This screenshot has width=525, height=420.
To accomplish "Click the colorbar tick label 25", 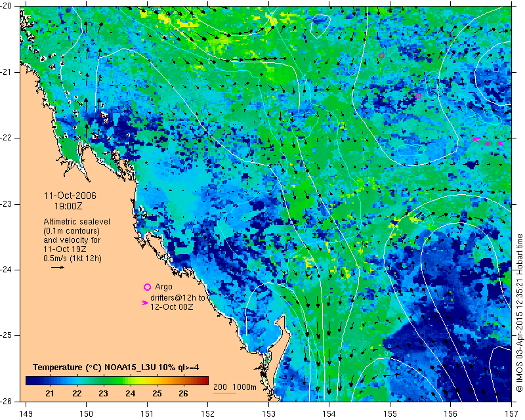I will point(157,394).
